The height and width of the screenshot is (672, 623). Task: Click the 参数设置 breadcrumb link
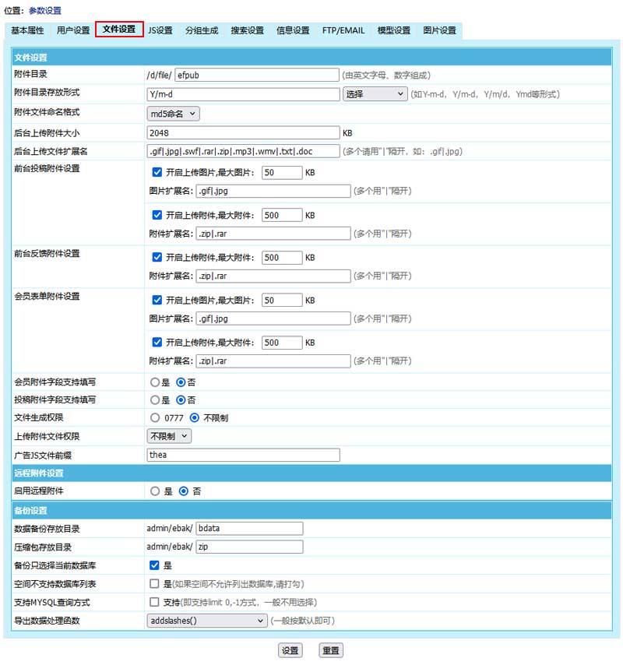pyautogui.click(x=45, y=11)
